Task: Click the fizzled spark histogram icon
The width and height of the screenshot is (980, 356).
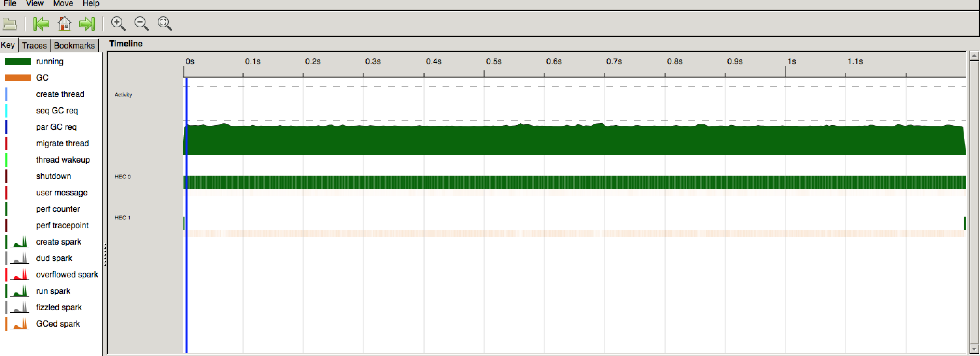Action: [x=20, y=307]
